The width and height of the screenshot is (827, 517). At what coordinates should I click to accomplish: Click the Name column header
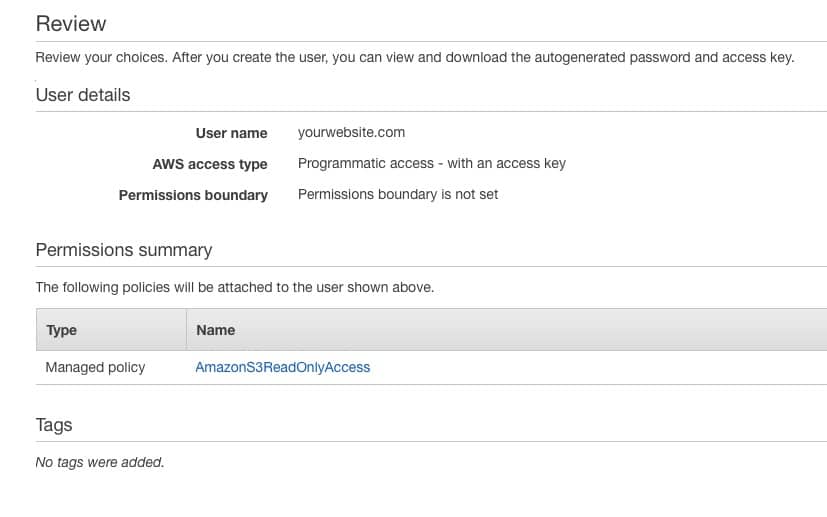(x=216, y=330)
